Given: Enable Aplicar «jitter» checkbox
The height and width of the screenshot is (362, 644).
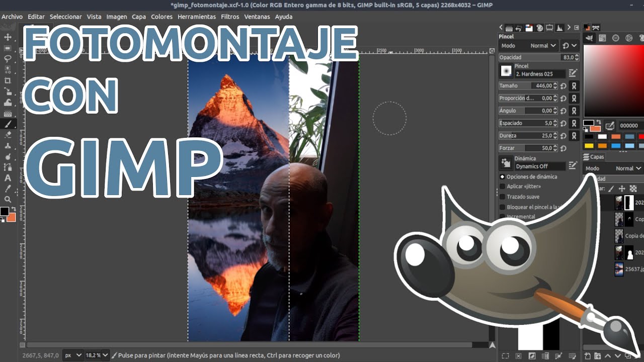Looking at the screenshot, I should 502,187.
